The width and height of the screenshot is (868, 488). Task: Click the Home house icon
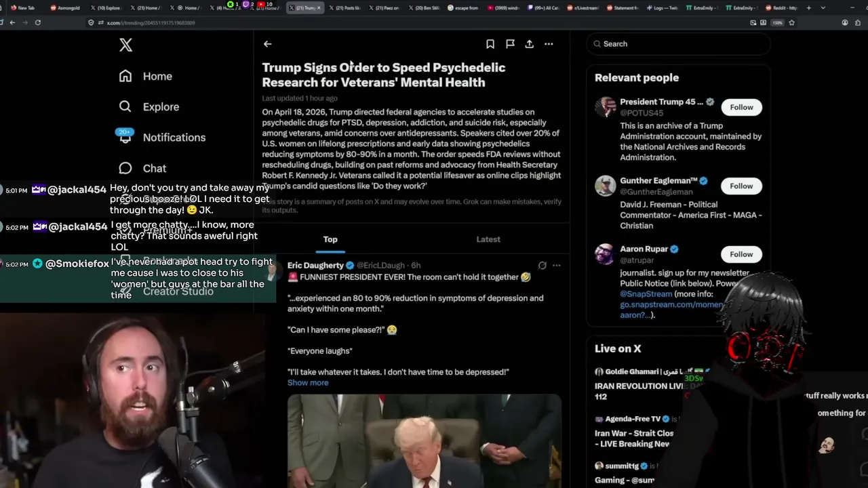click(125, 76)
